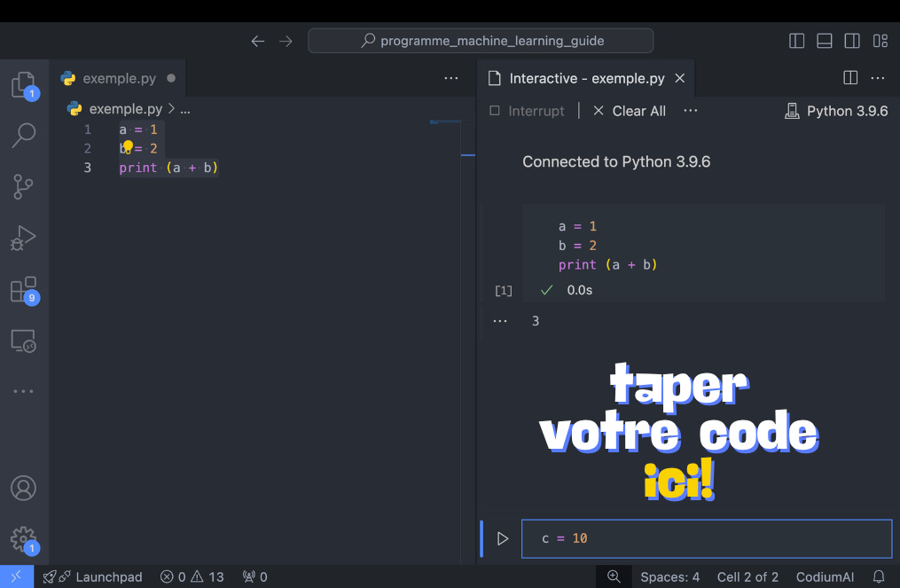
Task: Open the editor actions ellipsis for exemple.py
Action: [451, 78]
